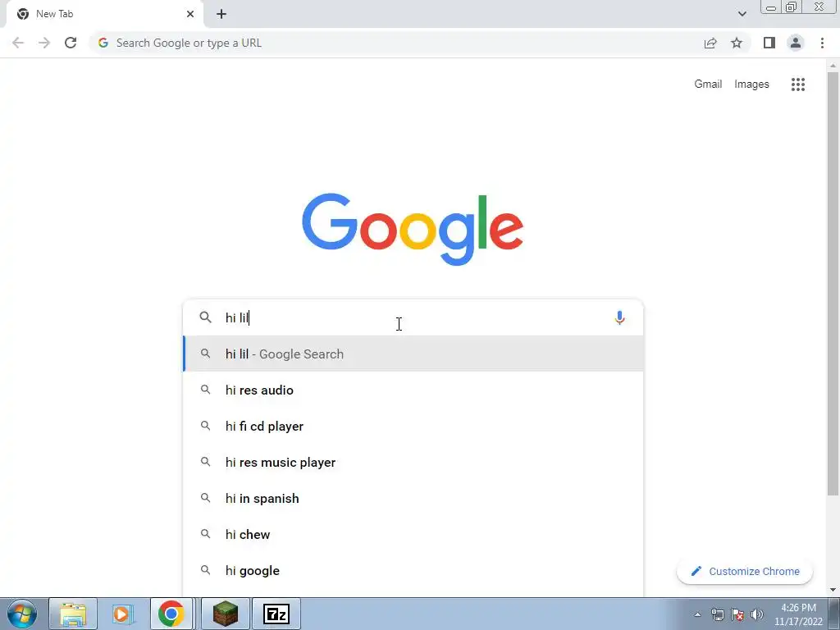
Task: Click the Google logo
Action: pos(413,230)
